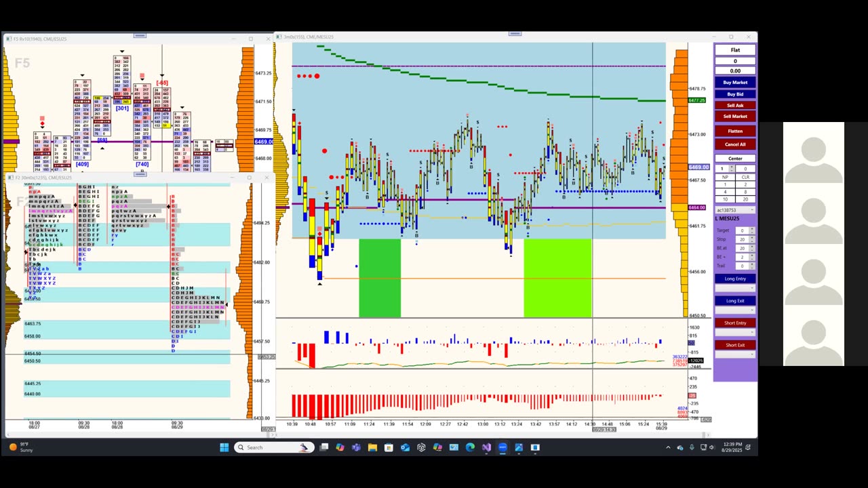This screenshot has width=868, height=488.
Task: Open Visual Studio from the taskbar
Action: coord(486,447)
